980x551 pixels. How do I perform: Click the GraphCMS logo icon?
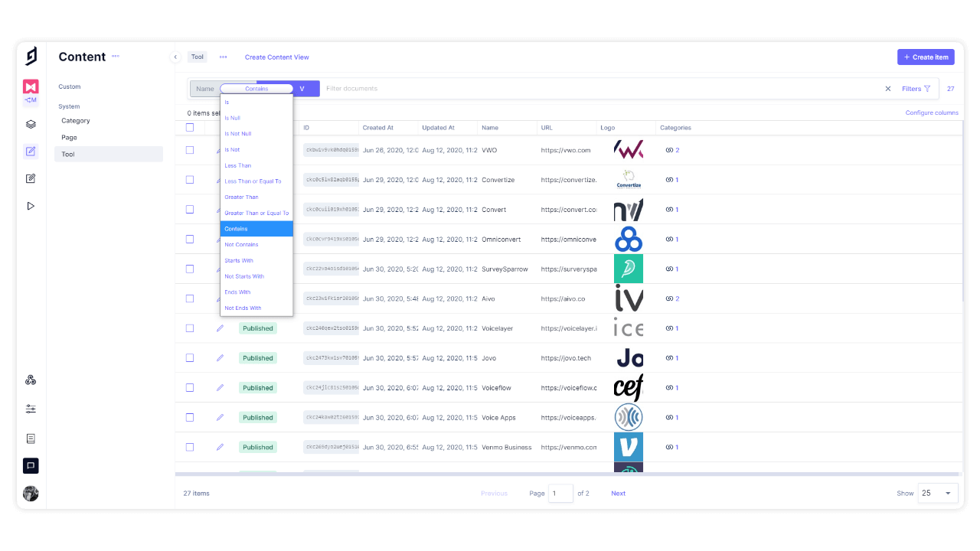point(31,56)
